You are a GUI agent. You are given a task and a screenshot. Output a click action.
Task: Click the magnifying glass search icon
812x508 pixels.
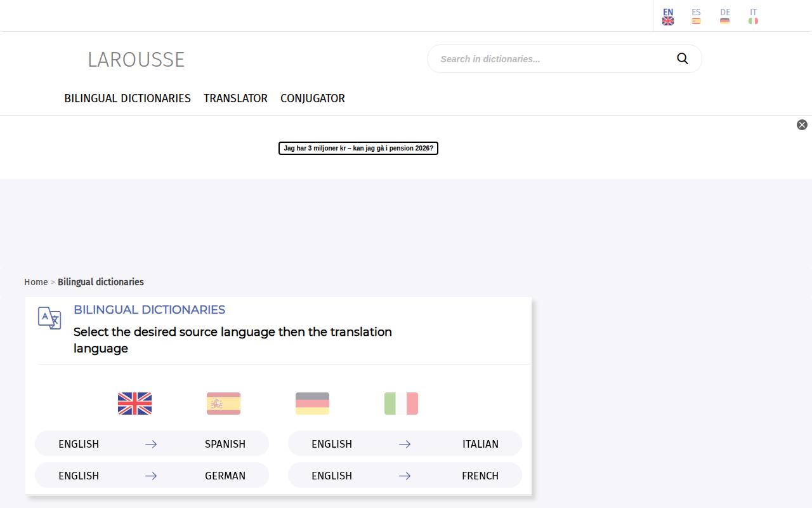tap(683, 58)
